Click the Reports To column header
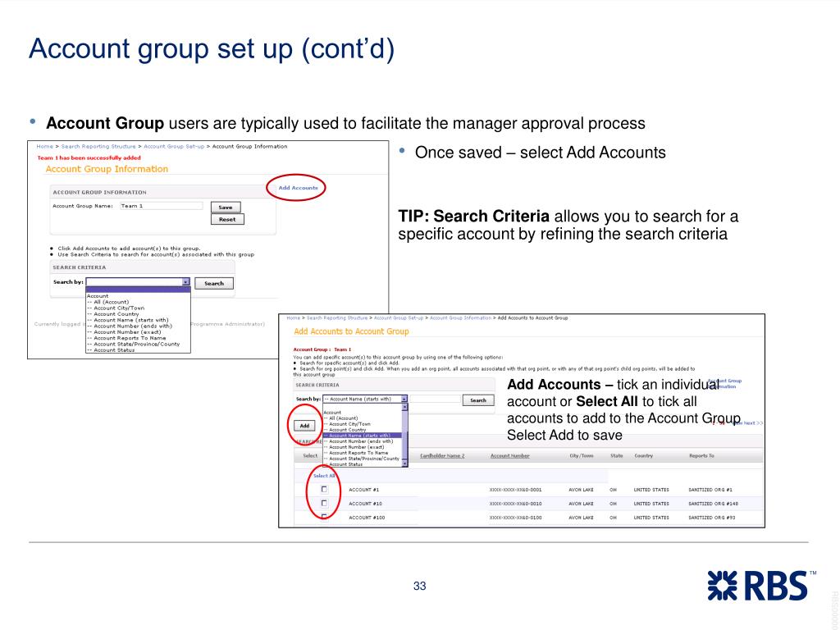Screen dimensions: 840x630 pos(702,456)
